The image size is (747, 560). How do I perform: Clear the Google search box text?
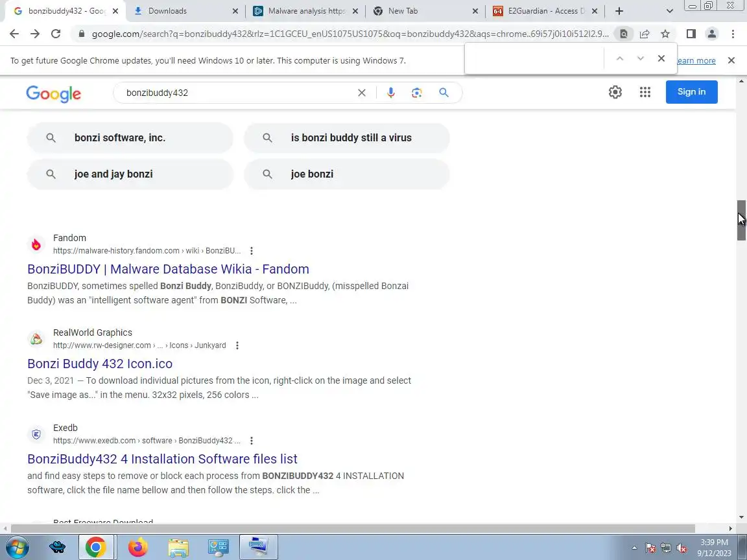362,93
